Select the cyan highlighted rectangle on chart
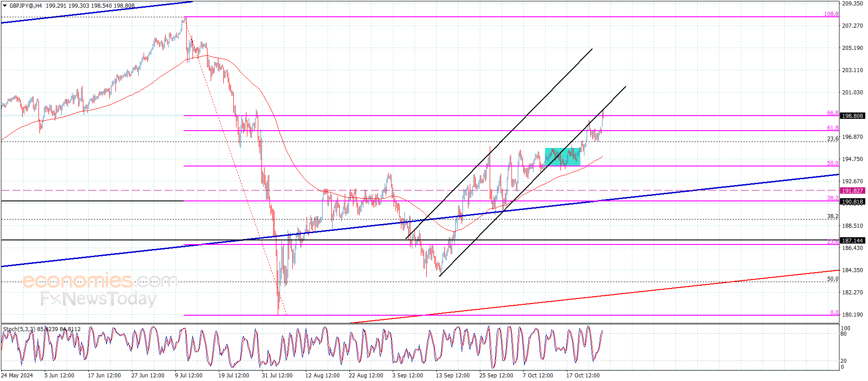Screen dimensions: 868x381 562,157
